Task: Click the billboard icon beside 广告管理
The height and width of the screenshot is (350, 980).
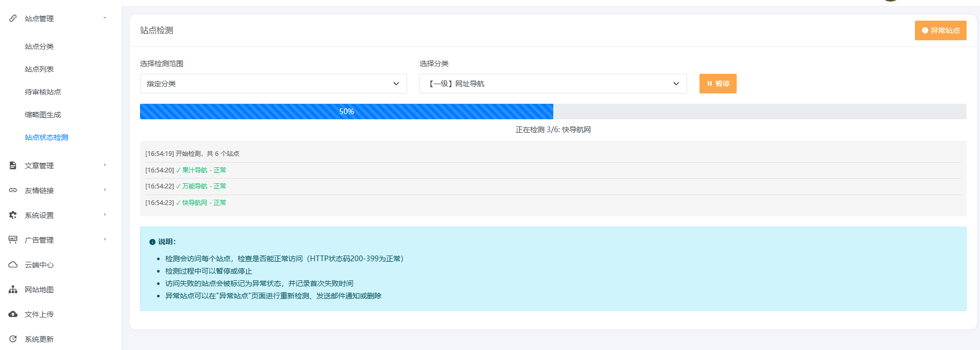Action: tap(13, 240)
